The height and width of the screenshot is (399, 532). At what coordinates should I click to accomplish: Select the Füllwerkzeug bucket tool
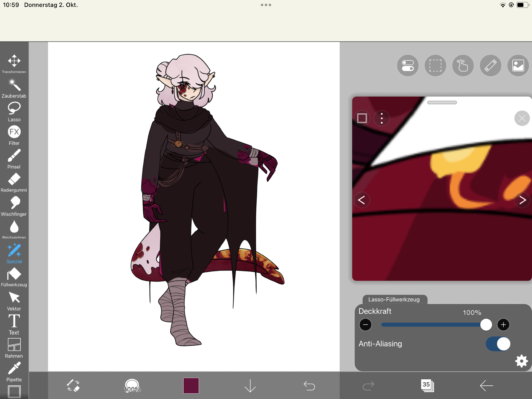[14, 277]
